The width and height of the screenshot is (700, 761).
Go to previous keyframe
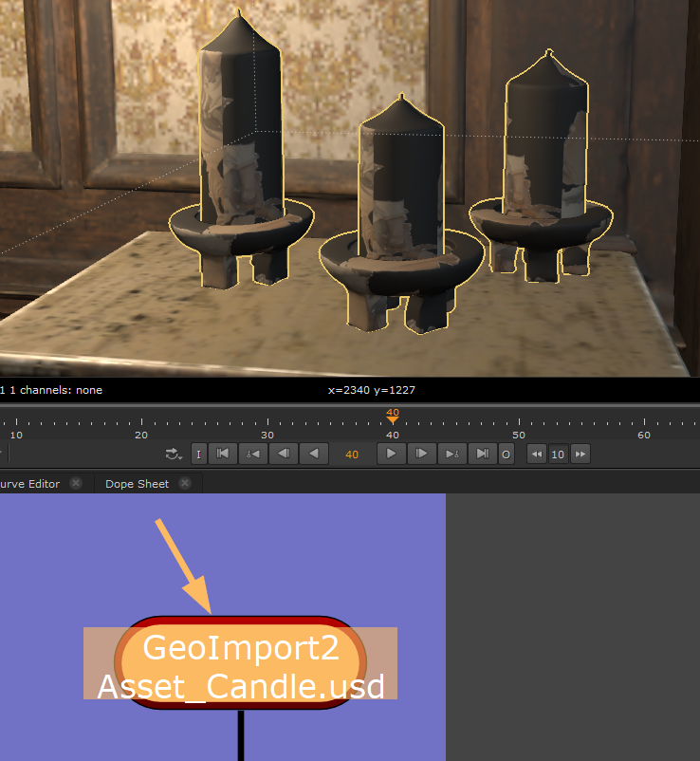click(252, 455)
